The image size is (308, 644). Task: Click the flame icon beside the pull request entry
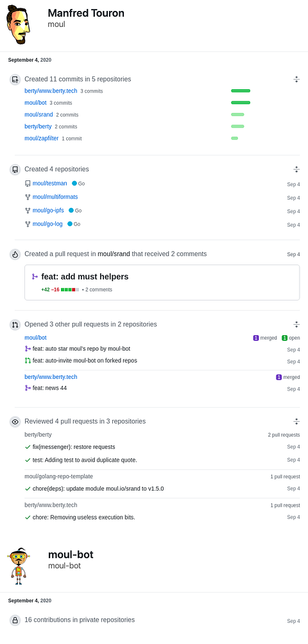pyautogui.click(x=15, y=254)
